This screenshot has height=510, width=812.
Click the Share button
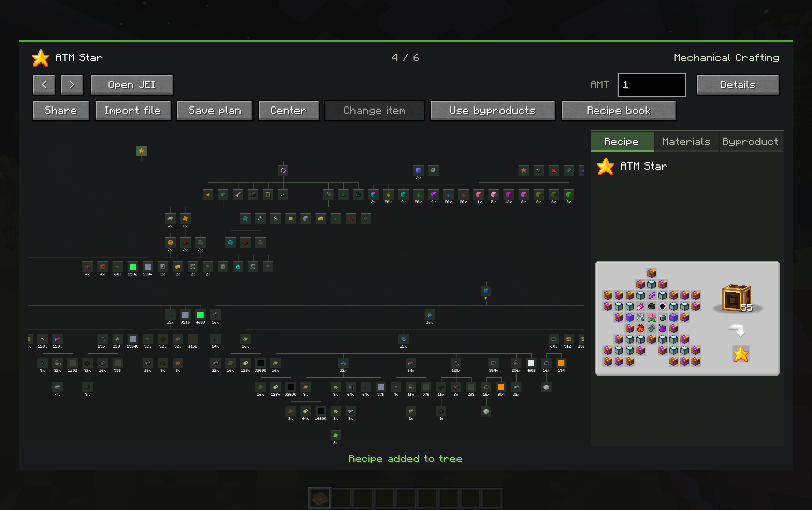[61, 111]
